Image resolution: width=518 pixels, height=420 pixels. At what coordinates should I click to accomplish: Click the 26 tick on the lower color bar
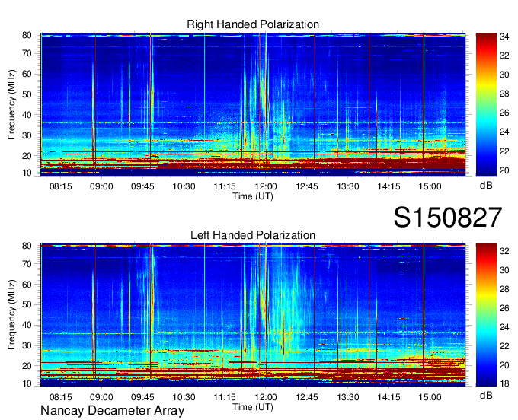[504, 308]
